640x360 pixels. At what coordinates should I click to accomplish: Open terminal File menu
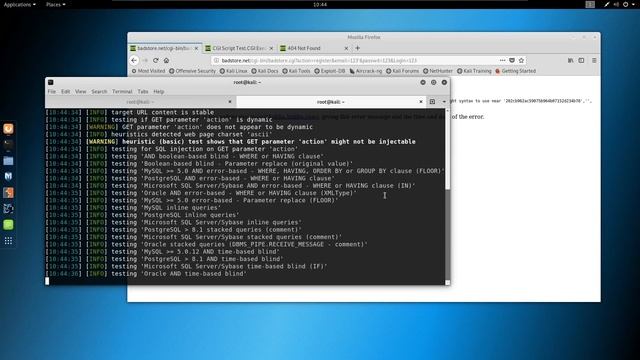(x=52, y=91)
